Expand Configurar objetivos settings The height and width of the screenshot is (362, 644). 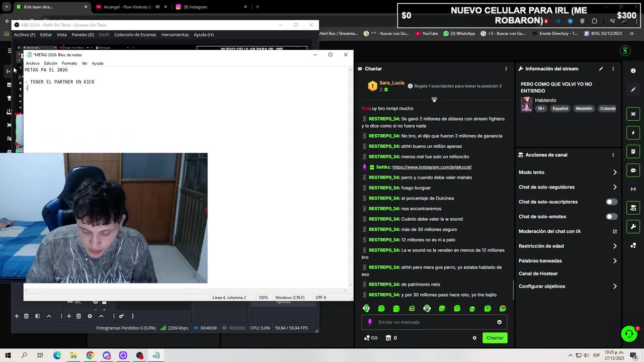[x=615, y=287]
